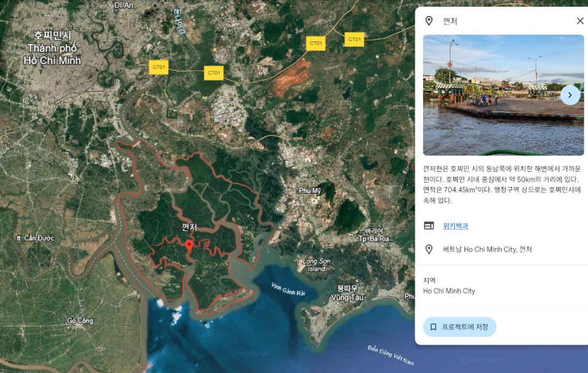Image resolution: width=588 pixels, height=373 pixels.
Task: Click the 프로젝트에 저장 button
Action: pos(460,327)
